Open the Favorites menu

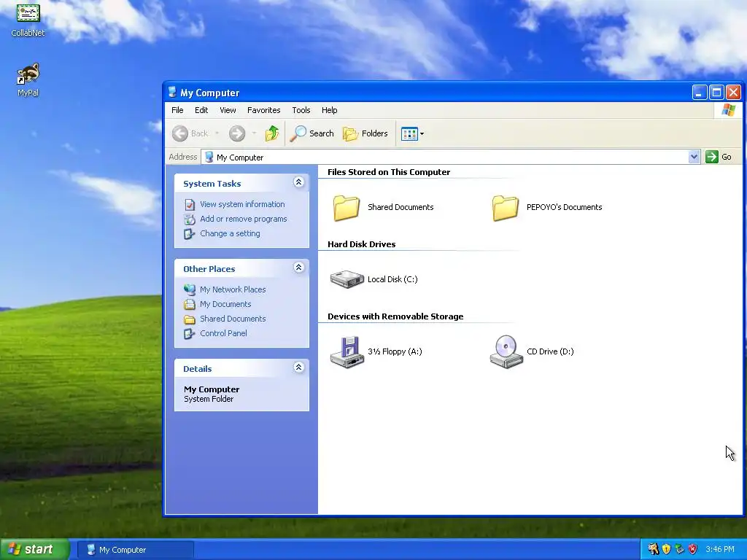point(263,110)
